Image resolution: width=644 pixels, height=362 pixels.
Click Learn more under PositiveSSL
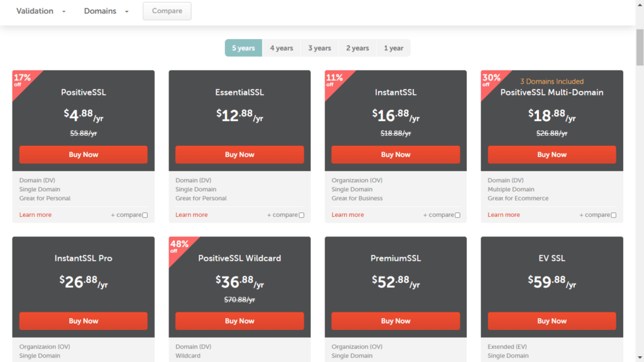pyautogui.click(x=35, y=215)
